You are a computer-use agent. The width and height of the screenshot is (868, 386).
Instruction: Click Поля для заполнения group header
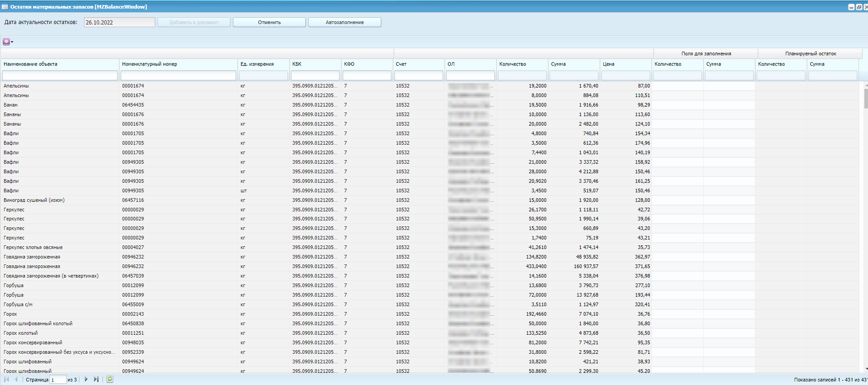pyautogui.click(x=706, y=54)
